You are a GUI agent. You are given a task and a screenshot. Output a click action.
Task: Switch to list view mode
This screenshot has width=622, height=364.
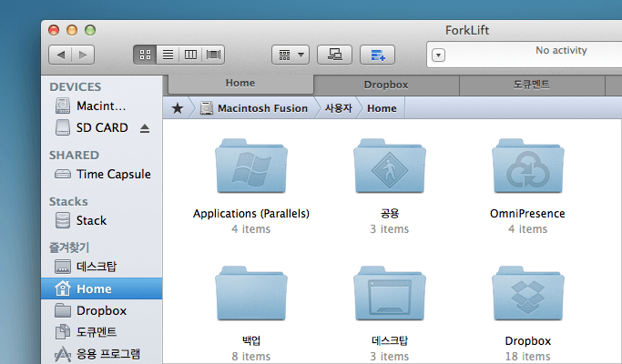168,55
